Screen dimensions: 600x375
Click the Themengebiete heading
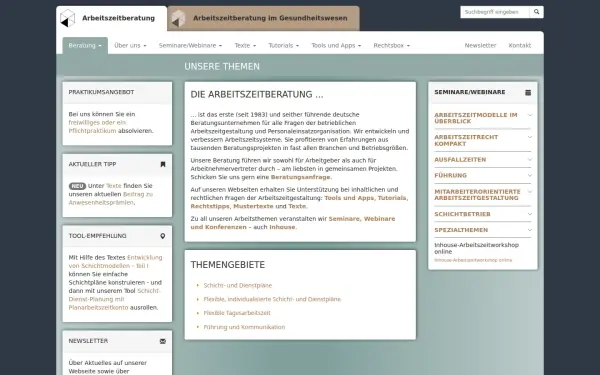click(228, 265)
